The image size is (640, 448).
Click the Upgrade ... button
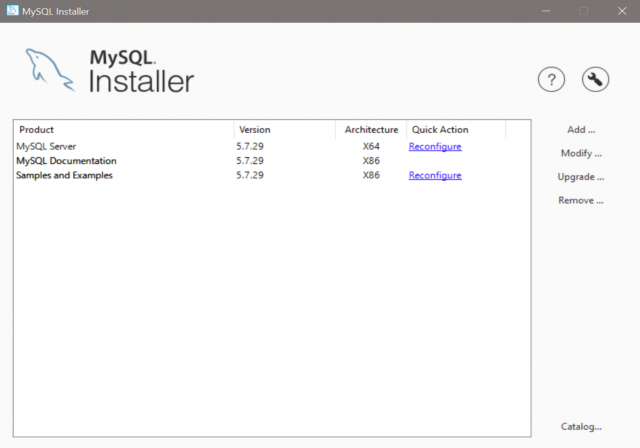(x=581, y=177)
